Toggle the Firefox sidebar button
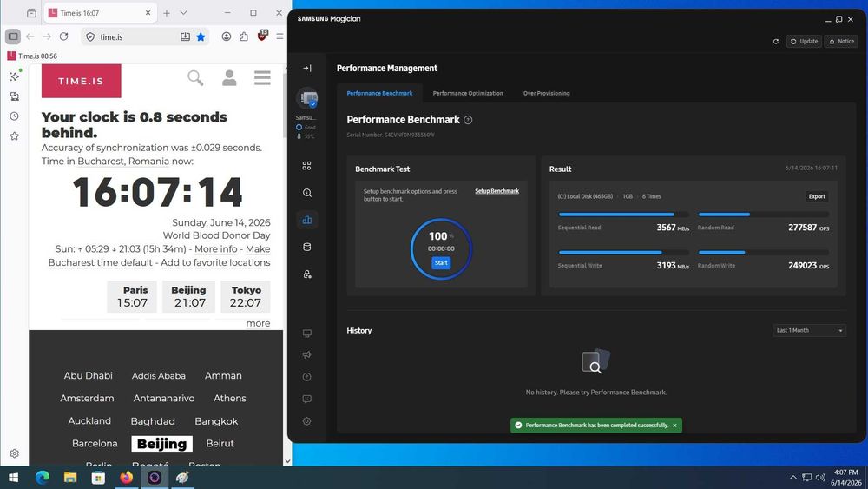The width and height of the screenshot is (868, 489). tap(13, 36)
